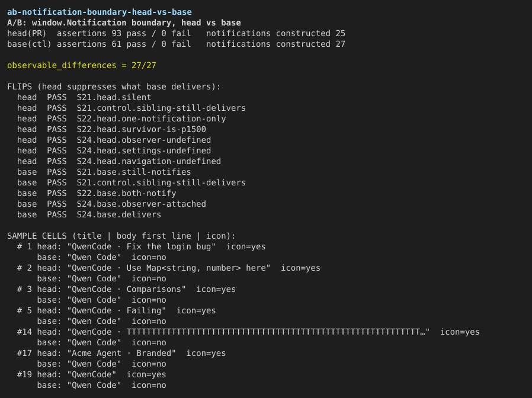532x398 pixels.
Task: Click sample #17 Acme Agent Branded line
Action: [x=121, y=353]
